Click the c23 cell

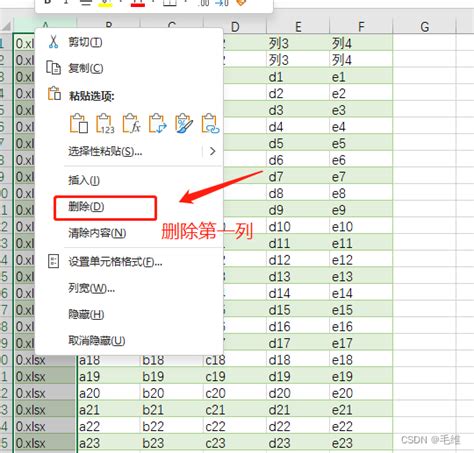coord(235,443)
